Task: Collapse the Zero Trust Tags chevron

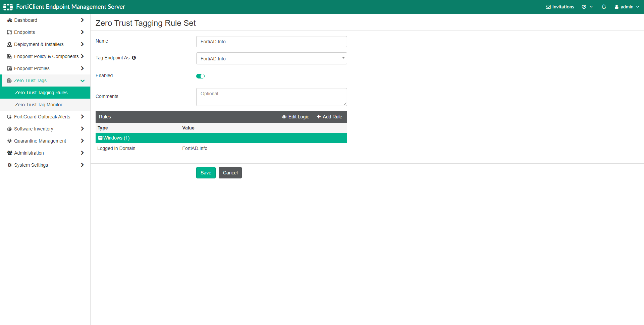Action: pos(83,80)
